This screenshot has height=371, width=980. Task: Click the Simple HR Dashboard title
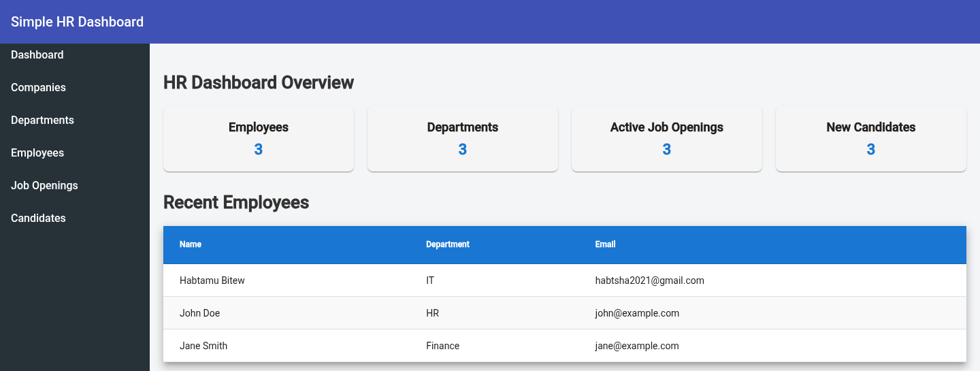[77, 22]
